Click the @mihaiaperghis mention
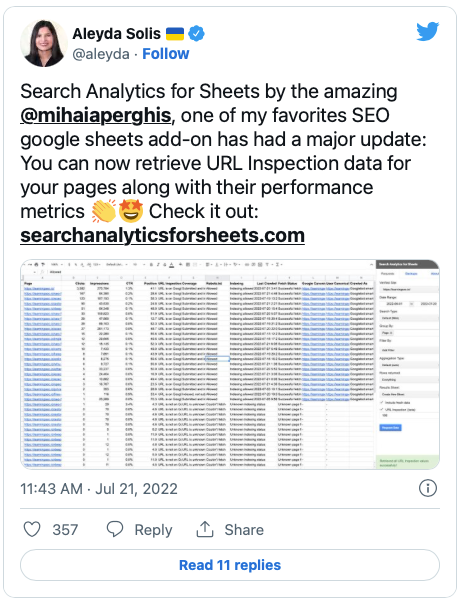Screen dimensions: 461x607 coord(96,115)
